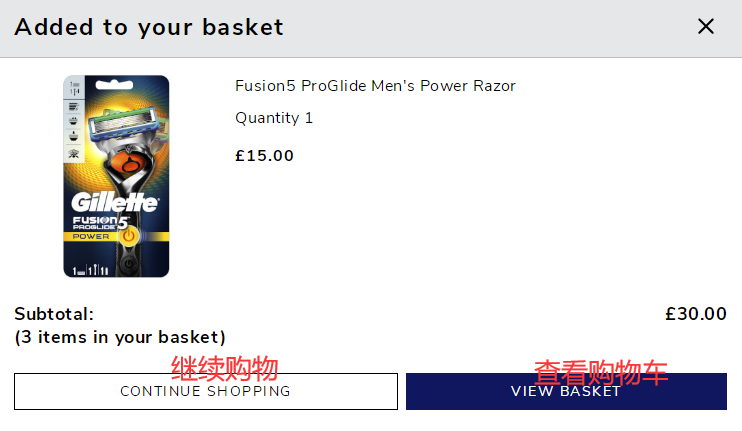The image size is (742, 431).
Task: Open the basket with View Basket
Action: tap(566, 391)
